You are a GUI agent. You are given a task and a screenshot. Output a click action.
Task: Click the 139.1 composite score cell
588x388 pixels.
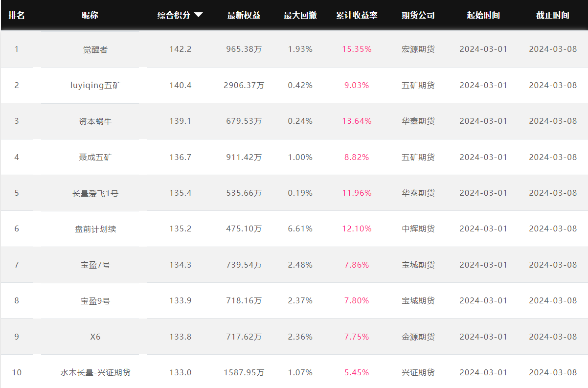point(181,121)
